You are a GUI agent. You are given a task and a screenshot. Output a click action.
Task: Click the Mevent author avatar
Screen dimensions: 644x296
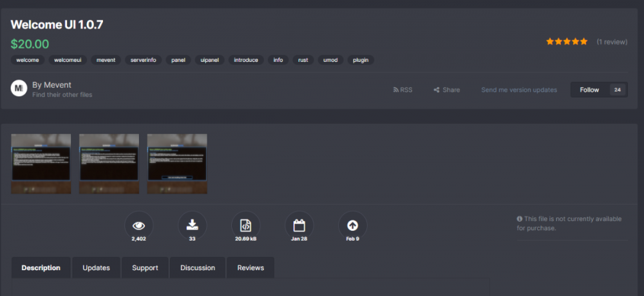click(x=19, y=88)
